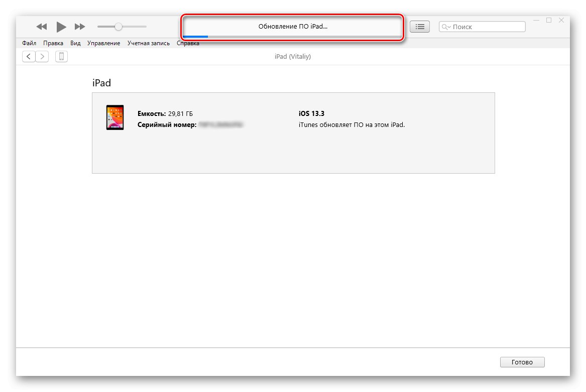The height and width of the screenshot is (392, 586).
Task: Skip forward with the fast-forward button
Action: tap(80, 27)
